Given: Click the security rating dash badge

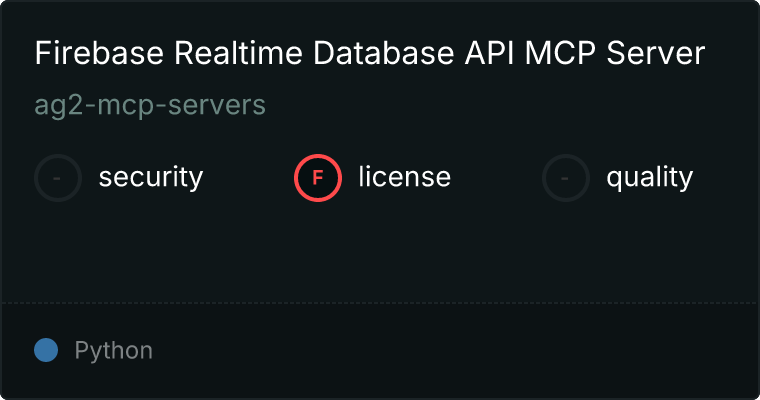Looking at the screenshot, I should click(x=58, y=178).
